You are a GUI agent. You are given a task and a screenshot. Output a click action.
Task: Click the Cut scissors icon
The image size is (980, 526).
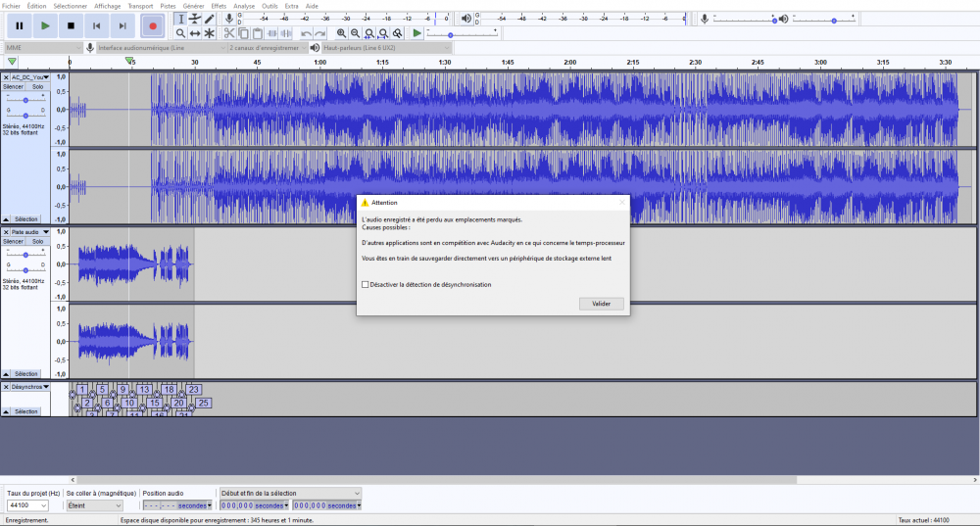coord(229,33)
